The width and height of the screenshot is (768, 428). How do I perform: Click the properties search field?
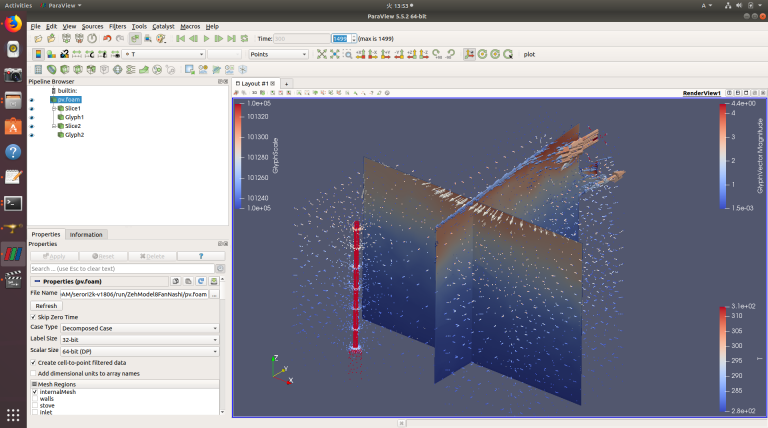click(x=120, y=268)
